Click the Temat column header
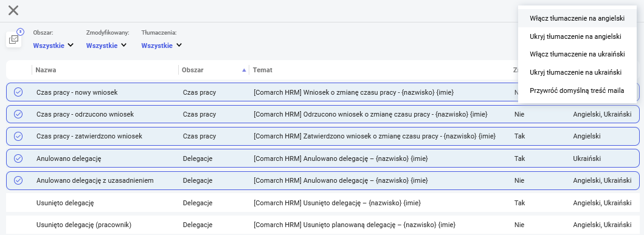This screenshot has height=235, width=644. tap(263, 70)
